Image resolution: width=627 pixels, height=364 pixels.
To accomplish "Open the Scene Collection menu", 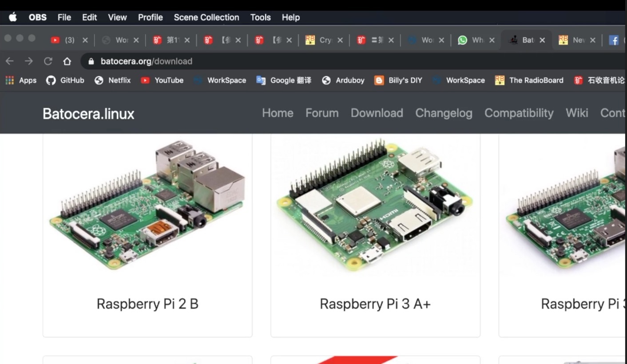I will (206, 17).
